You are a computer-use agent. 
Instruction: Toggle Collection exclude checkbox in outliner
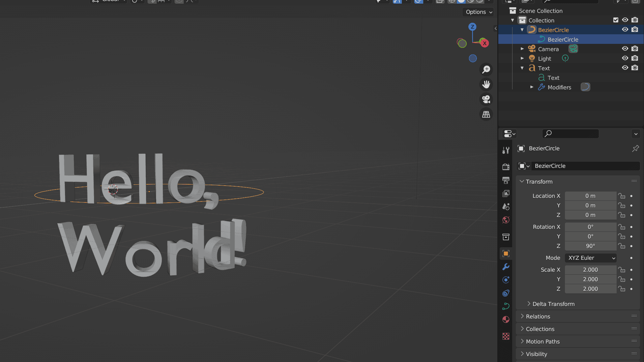tap(616, 20)
